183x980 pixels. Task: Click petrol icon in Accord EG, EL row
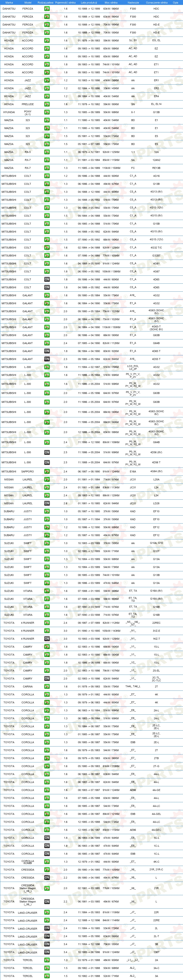(x=47, y=40)
